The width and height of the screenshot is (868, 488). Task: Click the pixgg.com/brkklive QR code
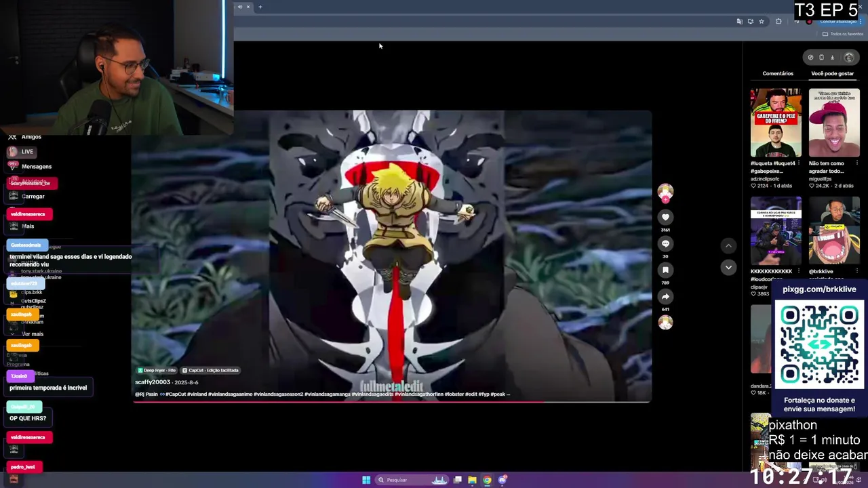pyautogui.click(x=819, y=345)
